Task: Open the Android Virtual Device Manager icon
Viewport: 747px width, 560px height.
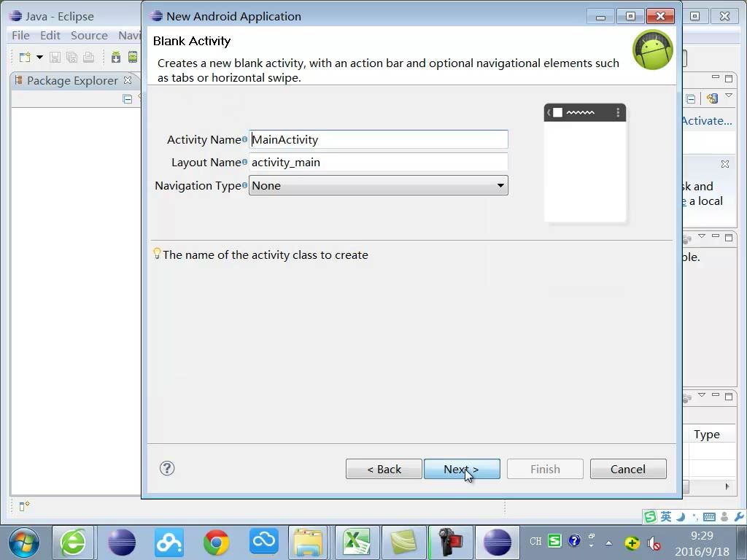Action: coord(133,57)
